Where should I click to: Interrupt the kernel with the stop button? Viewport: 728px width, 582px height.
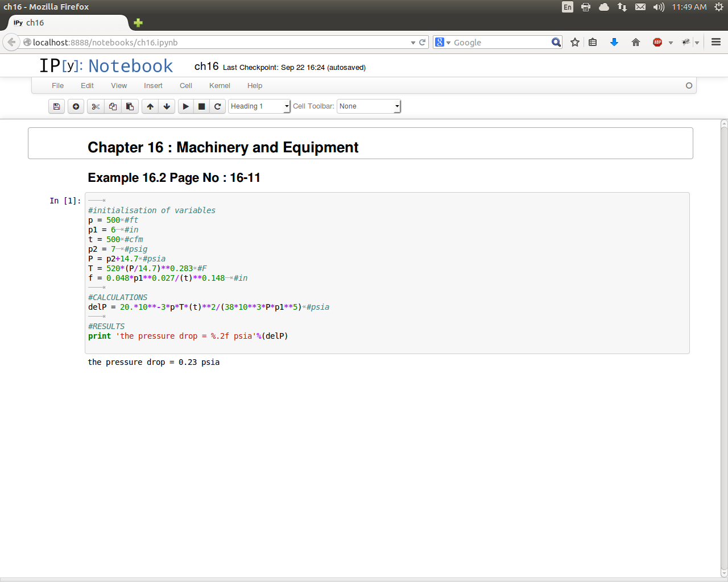click(x=201, y=106)
